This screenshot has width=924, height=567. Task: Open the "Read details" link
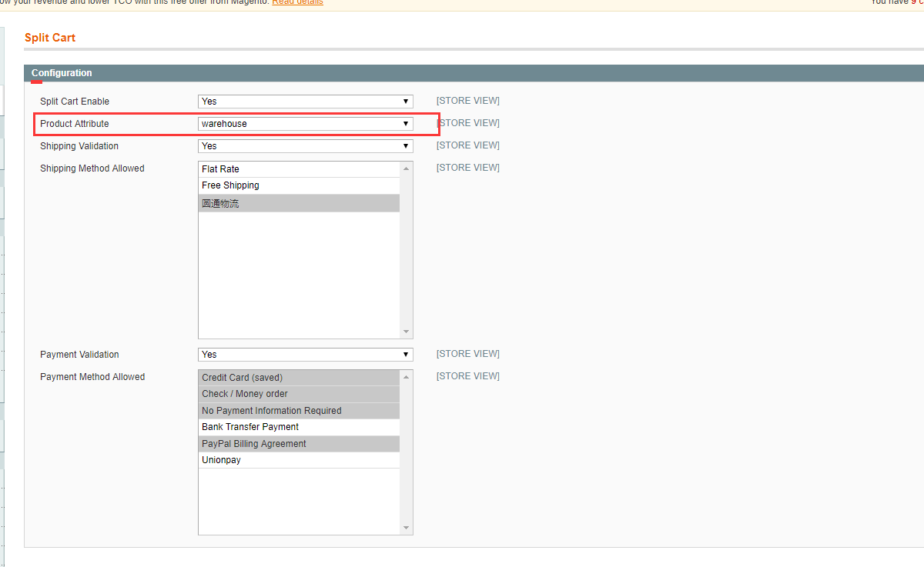pyautogui.click(x=297, y=2)
